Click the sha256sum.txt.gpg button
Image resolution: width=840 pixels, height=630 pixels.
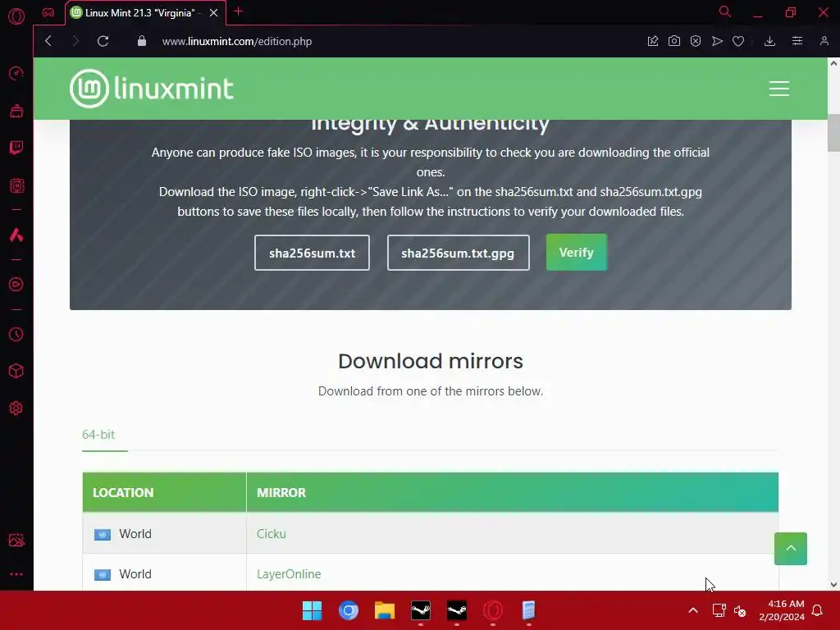point(458,253)
